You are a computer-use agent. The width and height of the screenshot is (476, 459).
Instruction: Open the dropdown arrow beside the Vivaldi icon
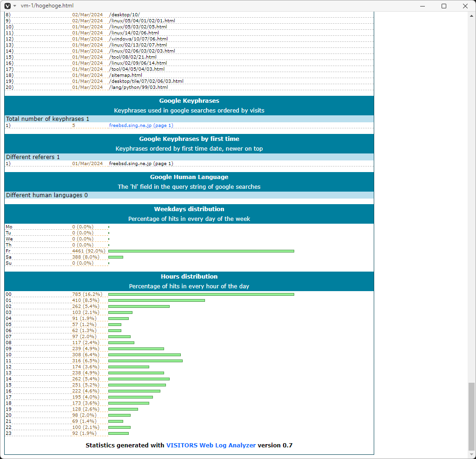click(15, 6)
